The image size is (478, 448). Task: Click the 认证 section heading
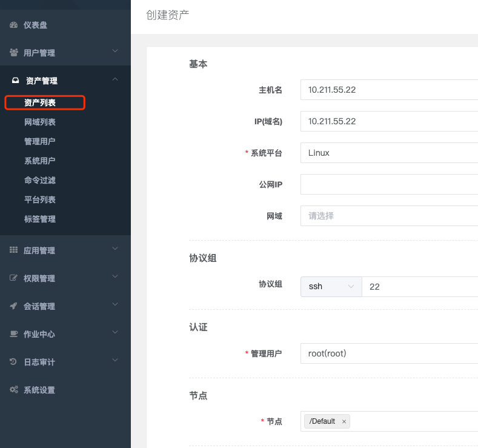(x=198, y=327)
